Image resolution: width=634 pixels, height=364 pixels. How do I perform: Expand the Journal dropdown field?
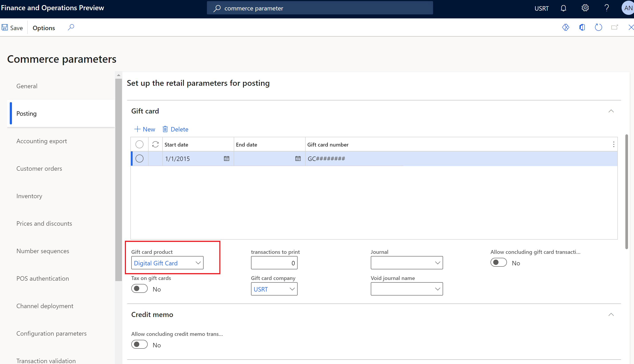tap(437, 262)
